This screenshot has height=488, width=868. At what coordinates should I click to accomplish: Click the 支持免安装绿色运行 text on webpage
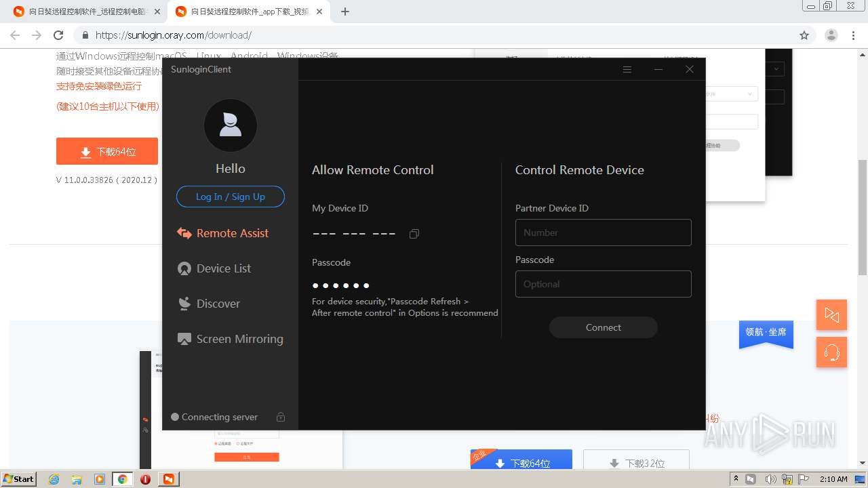point(99,86)
